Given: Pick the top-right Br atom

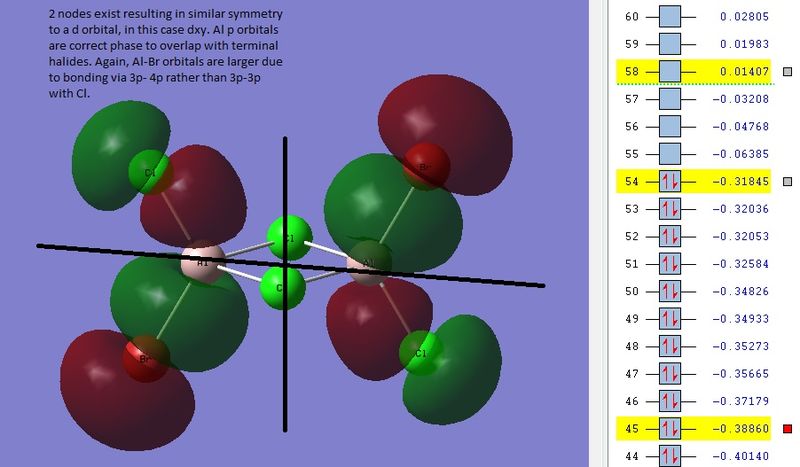Looking at the screenshot, I should click(426, 166).
